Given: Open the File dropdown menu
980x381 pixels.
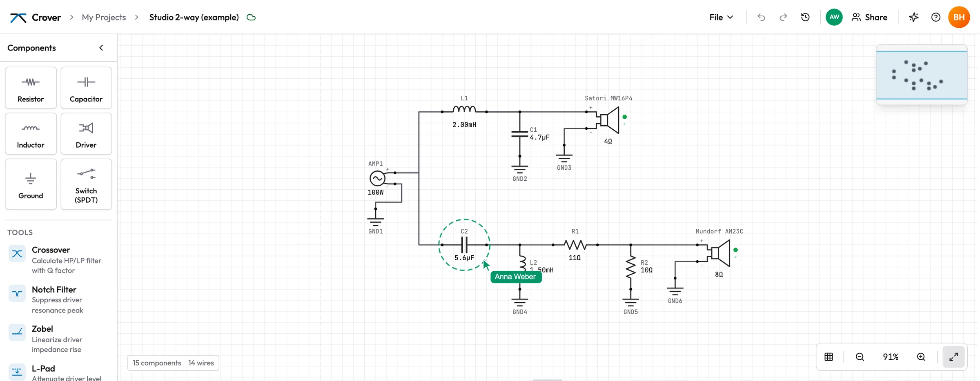Looking at the screenshot, I should [722, 17].
